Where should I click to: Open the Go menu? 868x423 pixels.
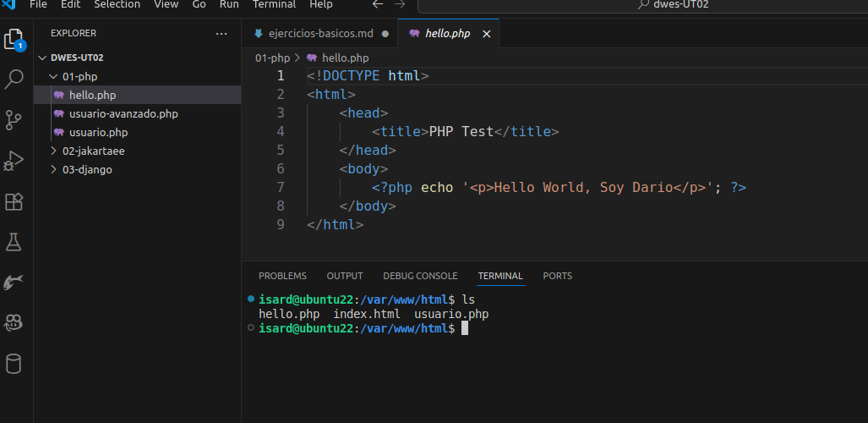199,4
